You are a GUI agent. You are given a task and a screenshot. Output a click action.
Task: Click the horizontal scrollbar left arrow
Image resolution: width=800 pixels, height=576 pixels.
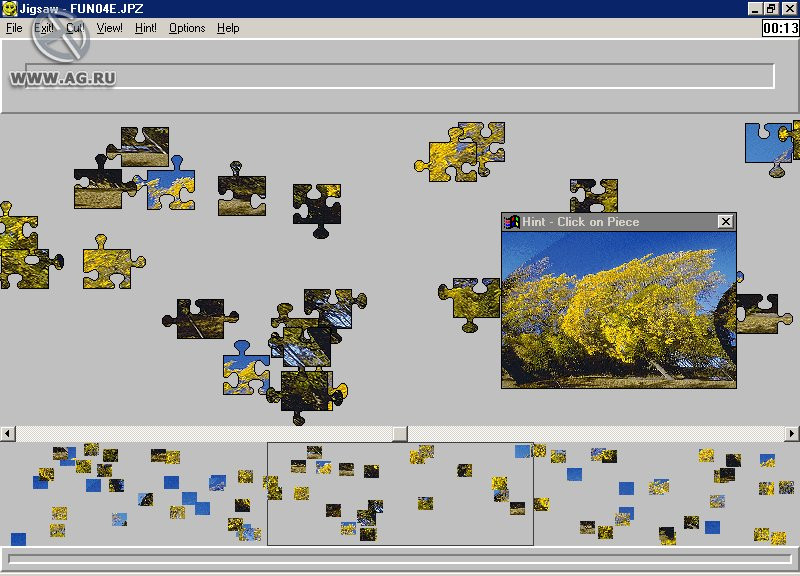point(8,434)
